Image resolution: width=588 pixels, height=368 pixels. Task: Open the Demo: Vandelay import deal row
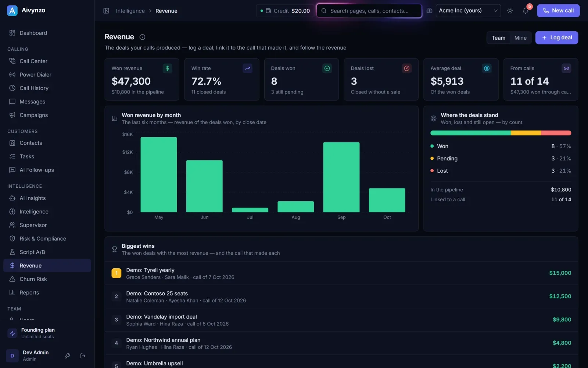click(341, 320)
